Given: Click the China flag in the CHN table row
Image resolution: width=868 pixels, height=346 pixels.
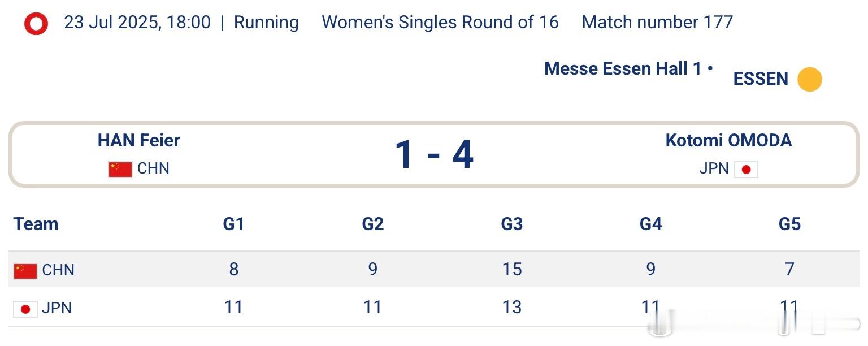Looking at the screenshot, I should [x=25, y=271].
